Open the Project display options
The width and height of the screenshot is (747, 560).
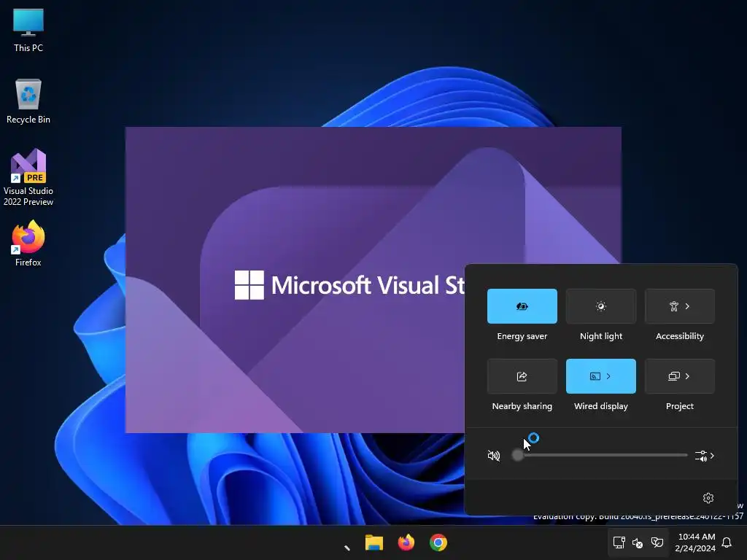(x=679, y=376)
